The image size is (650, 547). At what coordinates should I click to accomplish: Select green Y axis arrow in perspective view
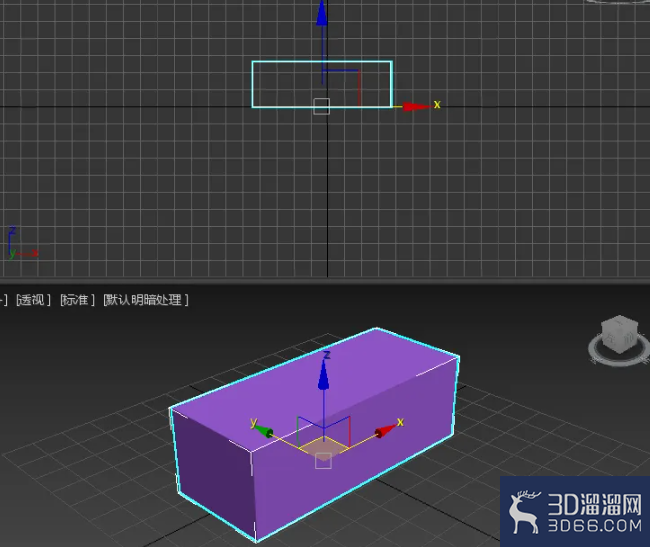[264, 430]
